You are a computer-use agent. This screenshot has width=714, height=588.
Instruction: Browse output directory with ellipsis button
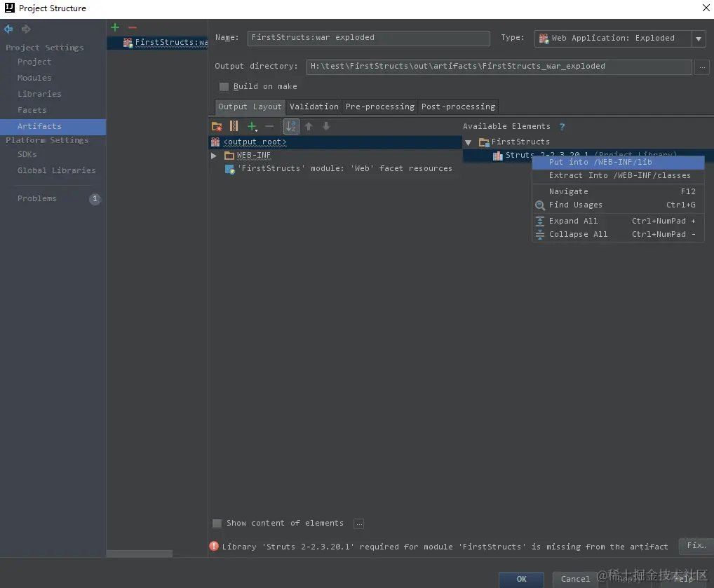pos(702,67)
